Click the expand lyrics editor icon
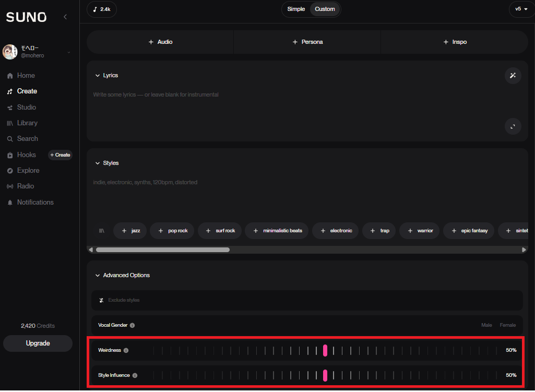The width and height of the screenshot is (535, 392). [x=513, y=126]
